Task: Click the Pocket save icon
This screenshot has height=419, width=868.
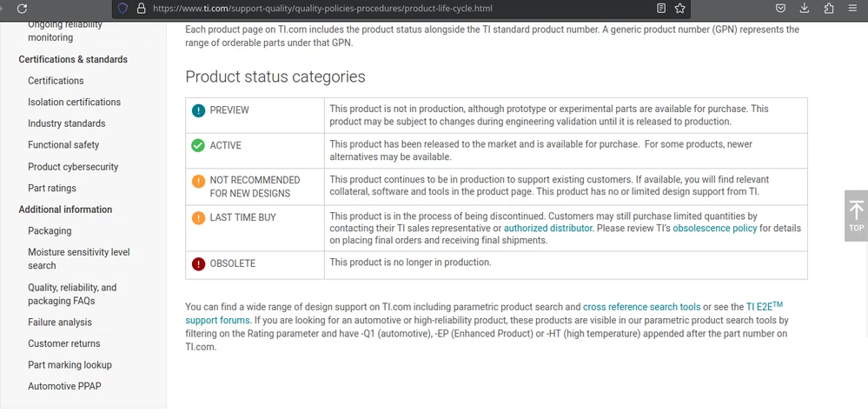Action: pyautogui.click(x=780, y=9)
